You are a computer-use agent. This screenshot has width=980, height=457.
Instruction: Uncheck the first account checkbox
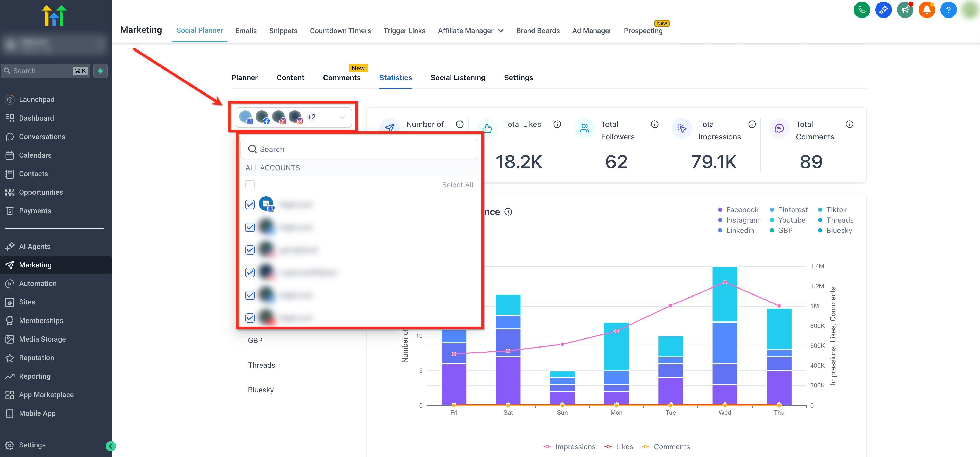pos(250,205)
